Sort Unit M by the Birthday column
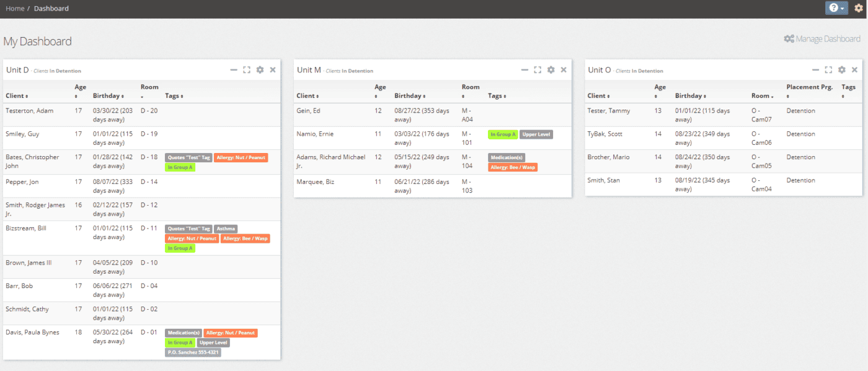868x371 pixels. (x=410, y=96)
